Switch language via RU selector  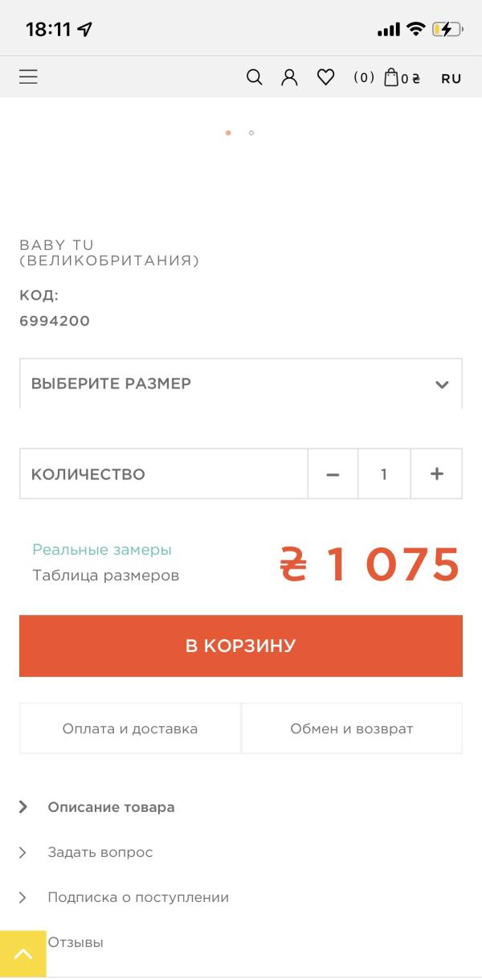pos(451,78)
